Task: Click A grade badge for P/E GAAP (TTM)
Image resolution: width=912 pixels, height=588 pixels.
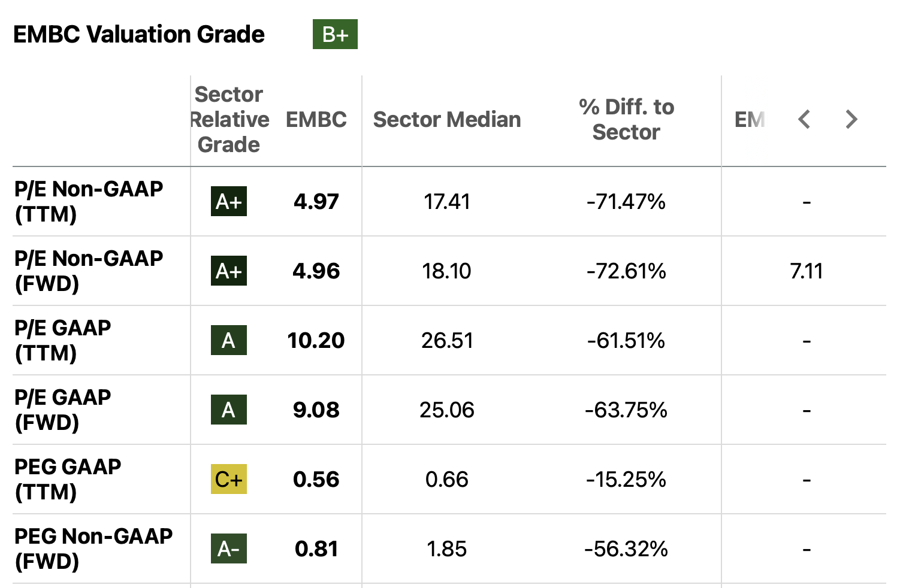Action: (x=228, y=340)
